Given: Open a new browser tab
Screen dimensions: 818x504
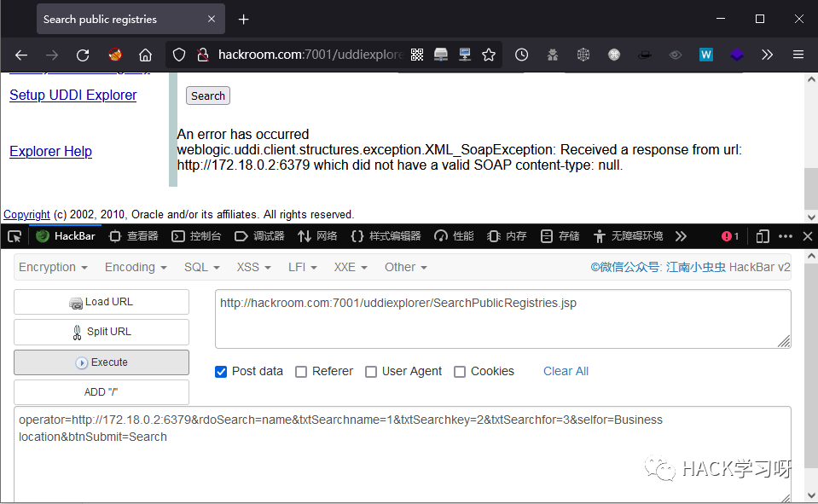Looking at the screenshot, I should click(x=243, y=20).
